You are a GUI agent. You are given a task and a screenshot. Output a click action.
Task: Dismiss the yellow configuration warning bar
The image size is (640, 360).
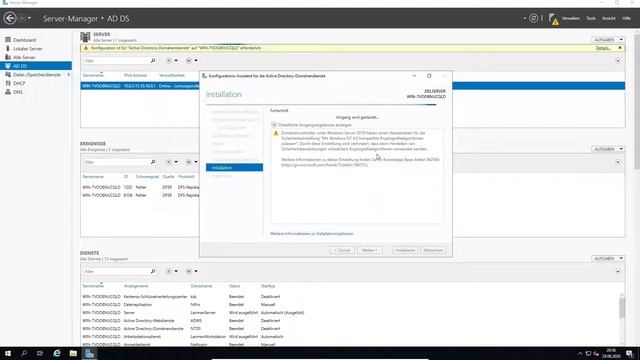click(620, 48)
